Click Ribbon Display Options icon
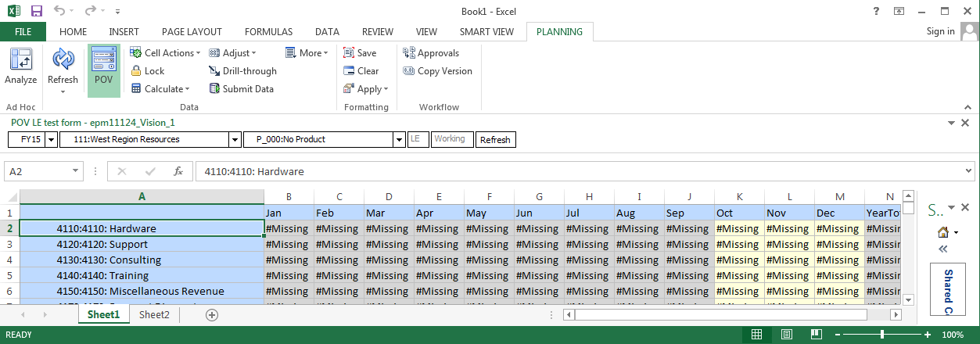980x344 pixels. pos(899,11)
